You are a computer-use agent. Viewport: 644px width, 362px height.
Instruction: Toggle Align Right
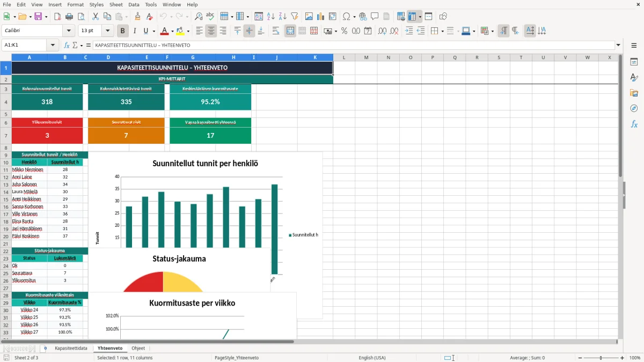pos(223,31)
